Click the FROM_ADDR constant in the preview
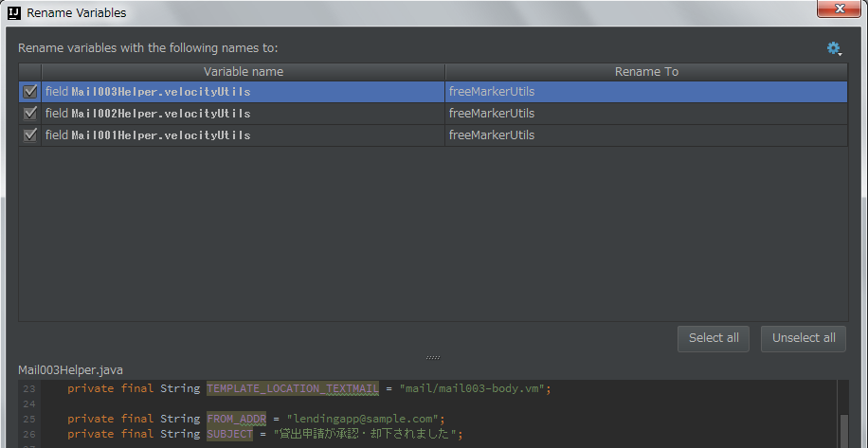Screen dimensions: 868x448 [x=236, y=419]
